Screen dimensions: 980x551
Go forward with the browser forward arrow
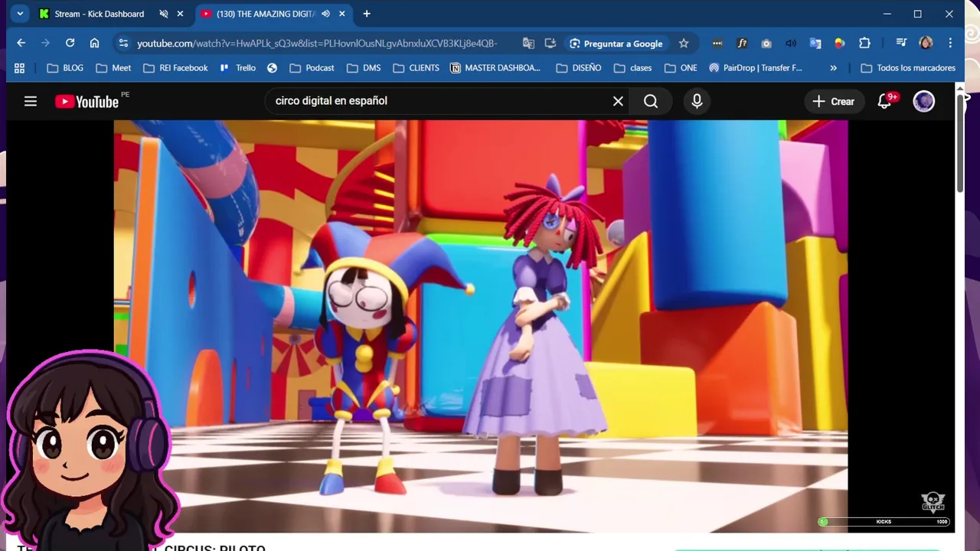click(x=45, y=44)
